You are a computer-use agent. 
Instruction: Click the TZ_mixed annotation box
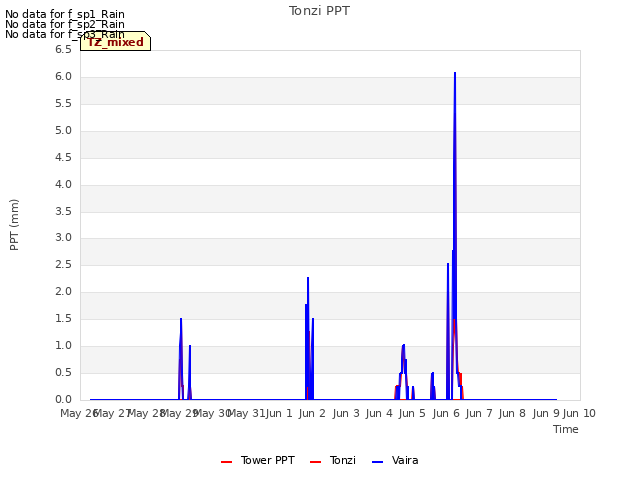pyautogui.click(x=116, y=41)
